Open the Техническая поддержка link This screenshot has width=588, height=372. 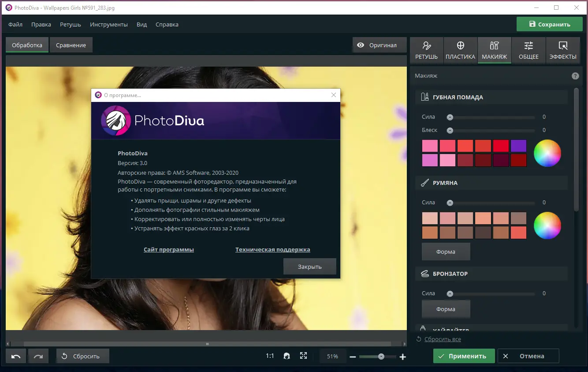tap(273, 250)
